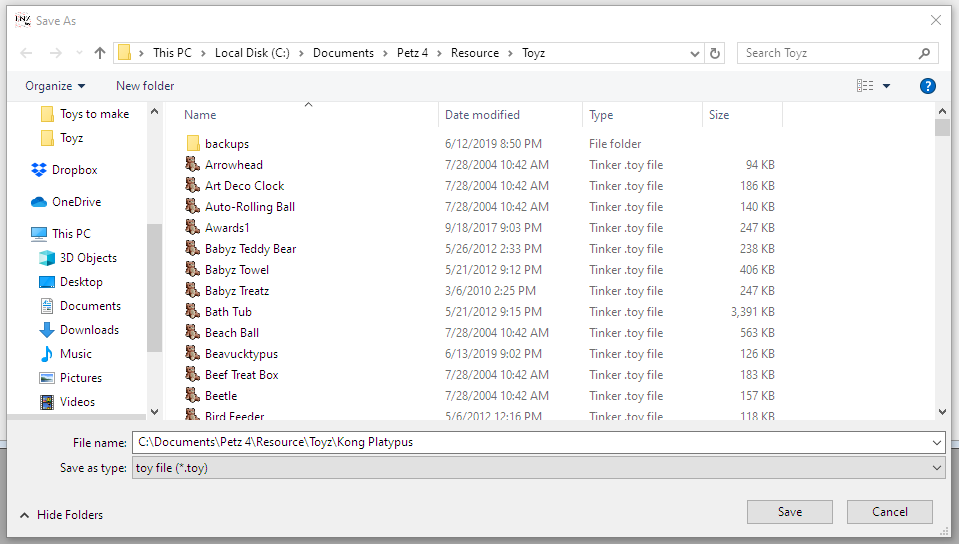This screenshot has height=544, width=959.
Task: Select Petz 4 breadcrumb segment
Action: click(412, 53)
